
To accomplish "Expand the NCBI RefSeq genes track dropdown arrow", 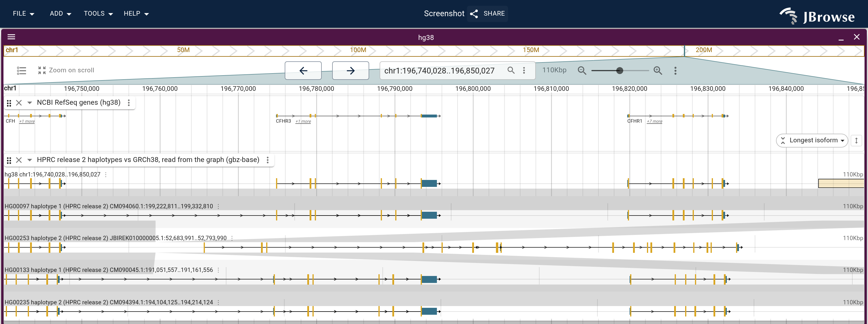I will [x=30, y=103].
